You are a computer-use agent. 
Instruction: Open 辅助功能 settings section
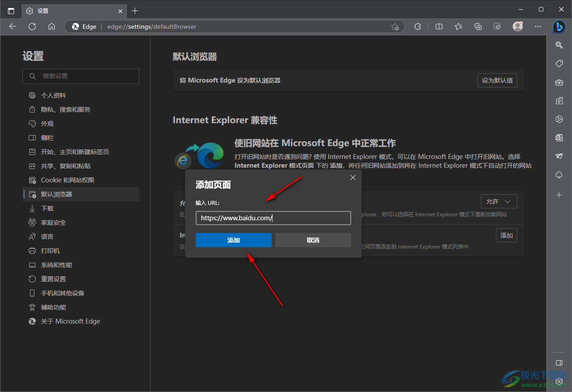(x=81, y=307)
